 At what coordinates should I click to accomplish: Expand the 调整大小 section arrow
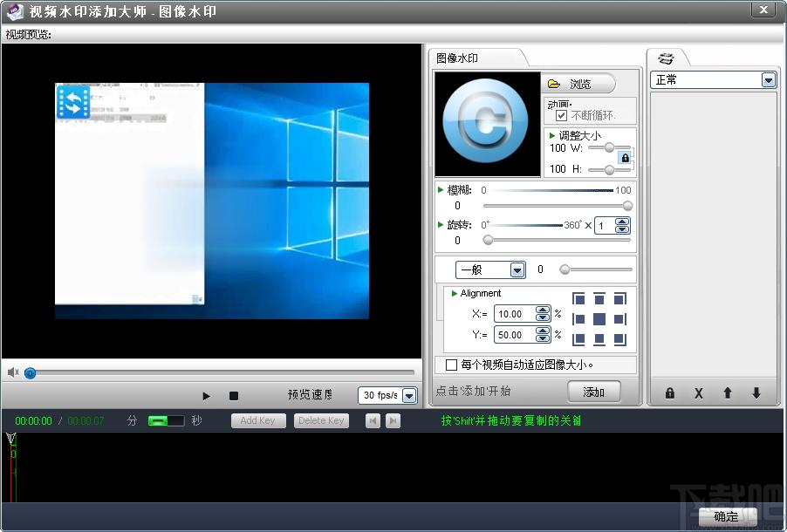click(552, 135)
